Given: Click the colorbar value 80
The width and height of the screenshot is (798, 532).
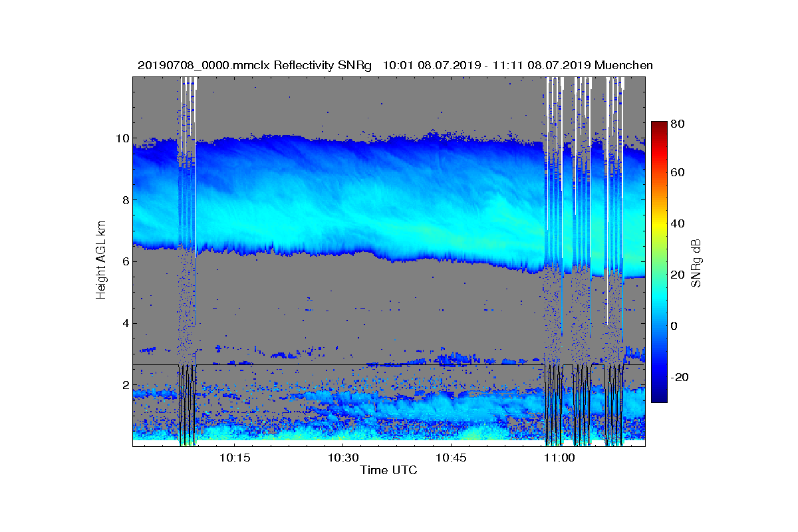Looking at the screenshot, I should click(679, 124).
